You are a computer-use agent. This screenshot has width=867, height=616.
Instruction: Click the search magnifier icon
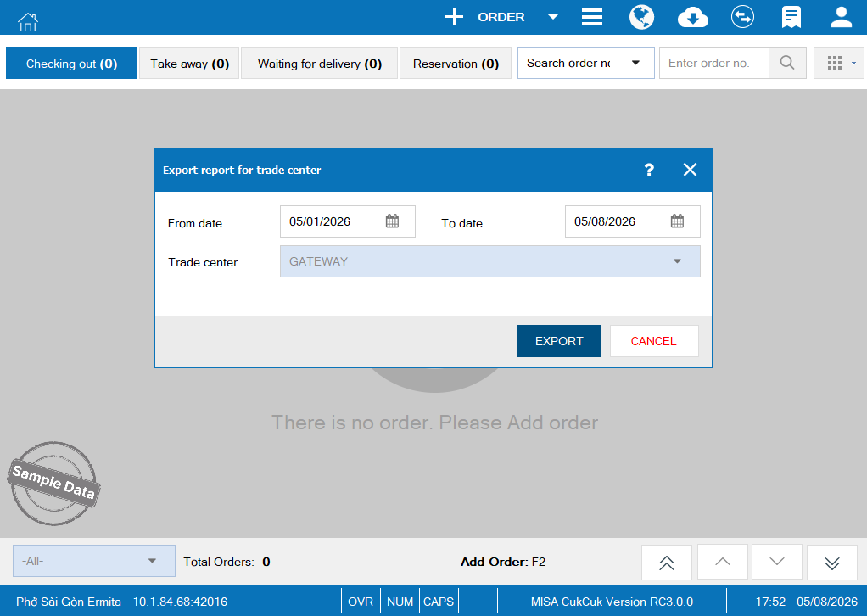click(787, 63)
